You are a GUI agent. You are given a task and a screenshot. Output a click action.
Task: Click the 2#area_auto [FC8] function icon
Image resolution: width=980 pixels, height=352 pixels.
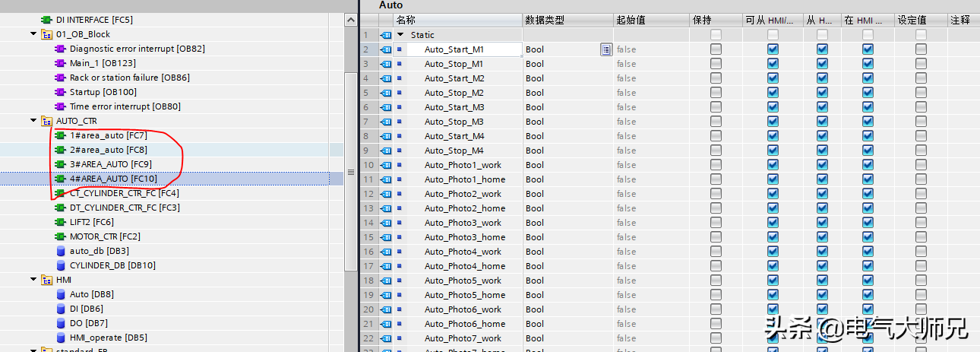(61, 150)
